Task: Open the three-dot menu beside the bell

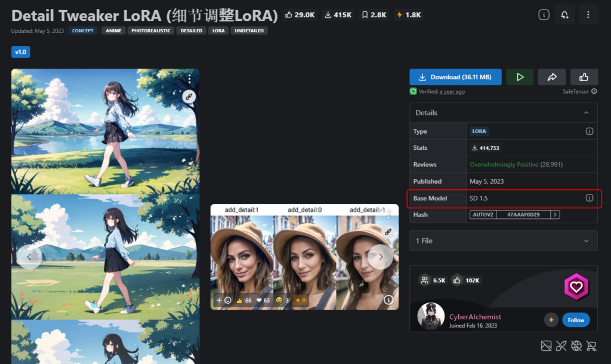Action: tap(588, 15)
